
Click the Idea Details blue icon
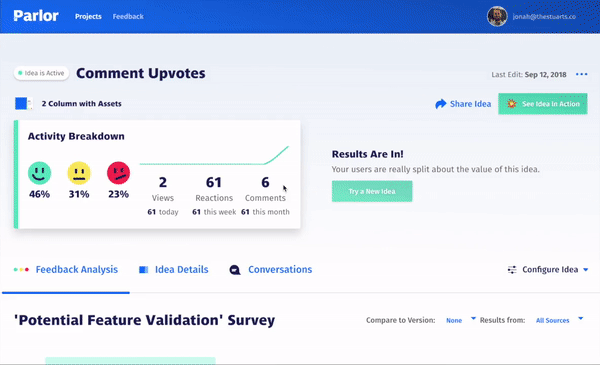click(143, 270)
